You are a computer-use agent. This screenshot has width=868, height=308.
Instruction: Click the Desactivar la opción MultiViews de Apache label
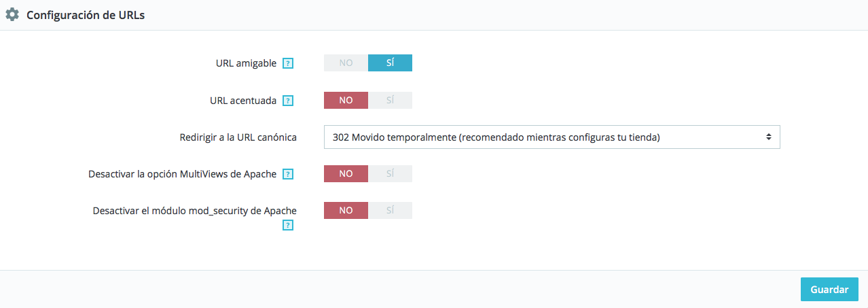[x=182, y=174]
